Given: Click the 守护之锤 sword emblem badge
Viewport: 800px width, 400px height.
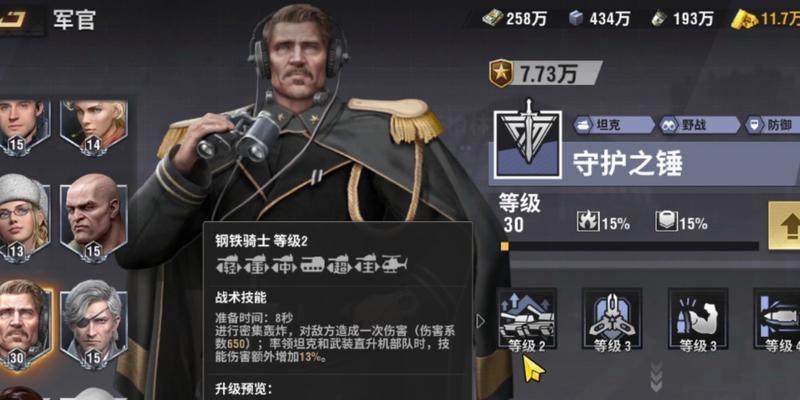Looking at the screenshot, I should tap(528, 144).
